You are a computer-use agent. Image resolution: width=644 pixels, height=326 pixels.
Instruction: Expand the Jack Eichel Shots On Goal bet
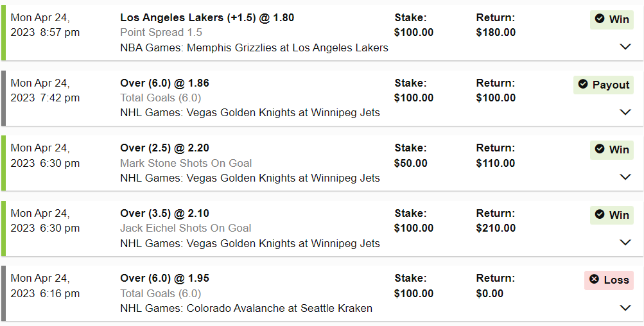pos(625,243)
